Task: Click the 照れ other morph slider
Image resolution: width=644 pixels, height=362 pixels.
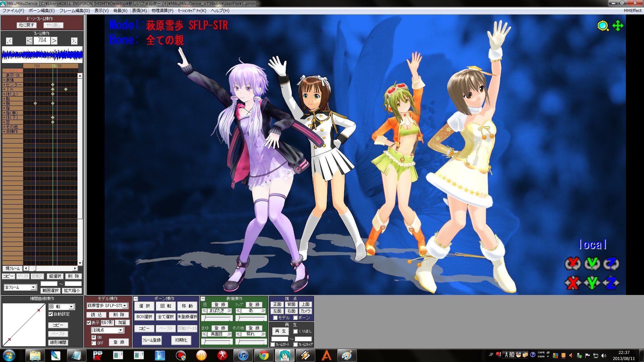Action: point(251,341)
